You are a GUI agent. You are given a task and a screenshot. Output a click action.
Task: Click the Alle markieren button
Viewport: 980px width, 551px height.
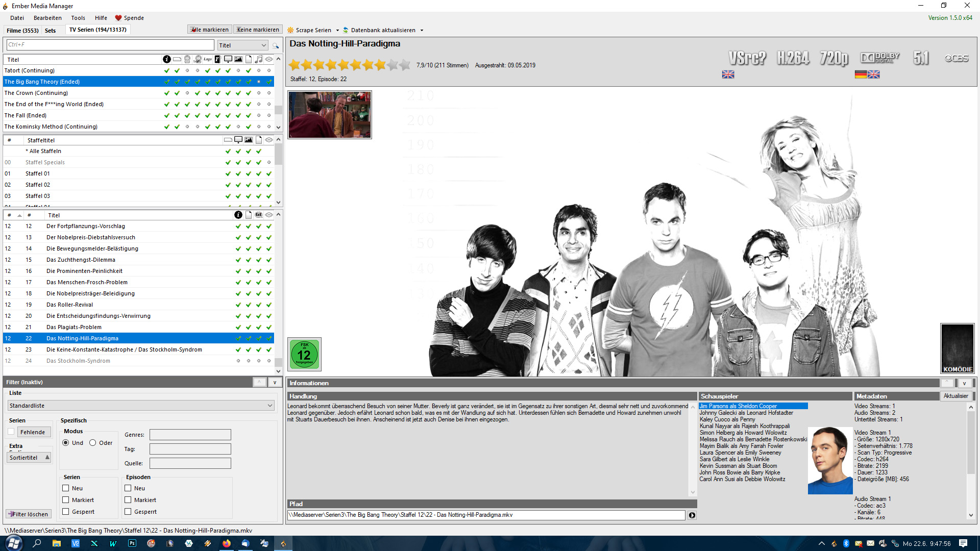click(x=209, y=30)
